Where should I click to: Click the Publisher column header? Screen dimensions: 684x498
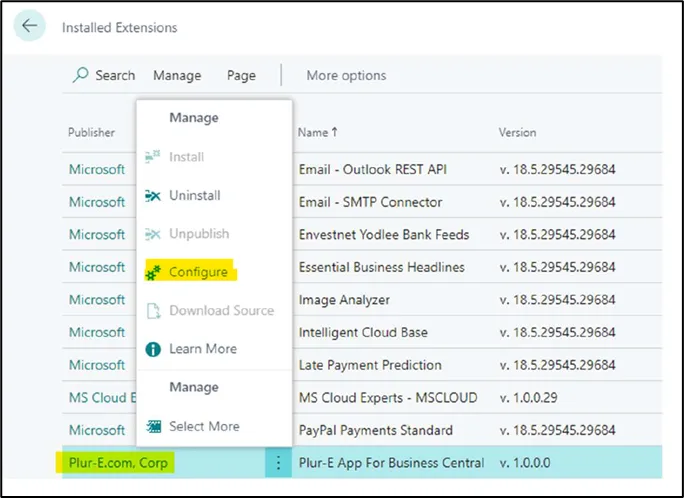(x=91, y=132)
